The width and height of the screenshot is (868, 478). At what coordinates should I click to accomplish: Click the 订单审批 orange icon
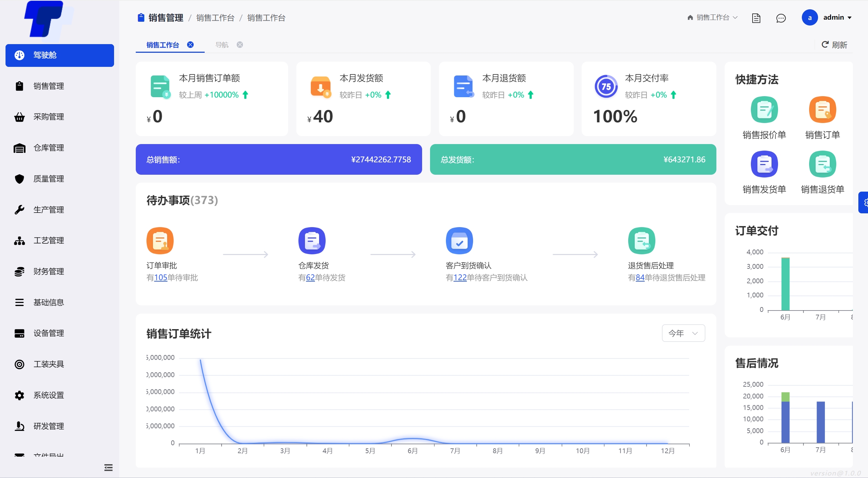160,241
